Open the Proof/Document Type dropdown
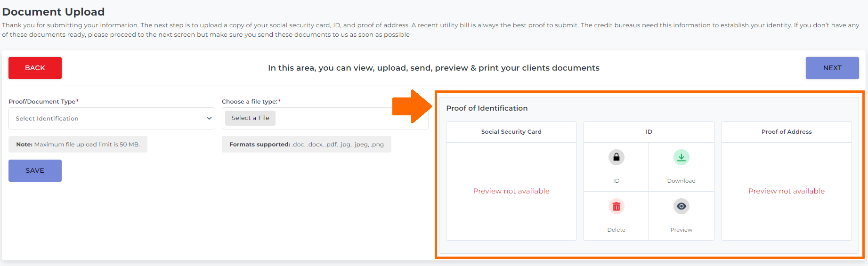This screenshot has width=868, height=266. click(112, 118)
